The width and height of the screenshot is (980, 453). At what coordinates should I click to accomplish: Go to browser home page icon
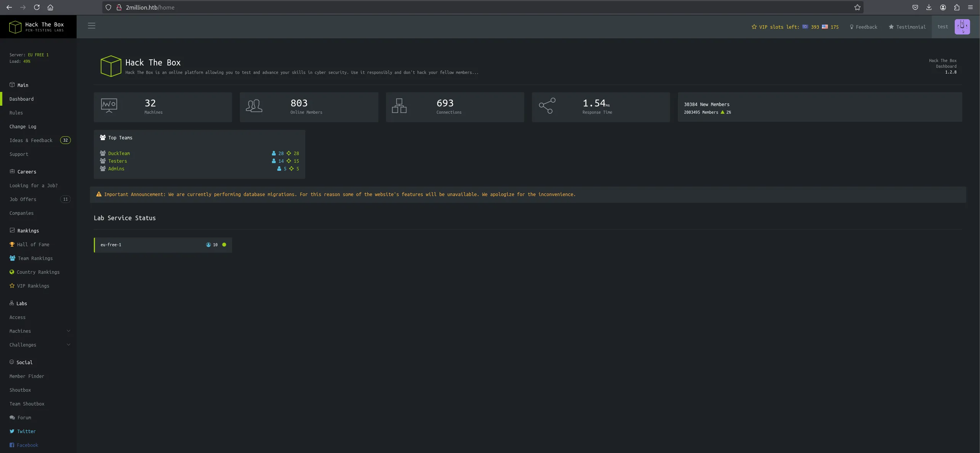(x=50, y=7)
